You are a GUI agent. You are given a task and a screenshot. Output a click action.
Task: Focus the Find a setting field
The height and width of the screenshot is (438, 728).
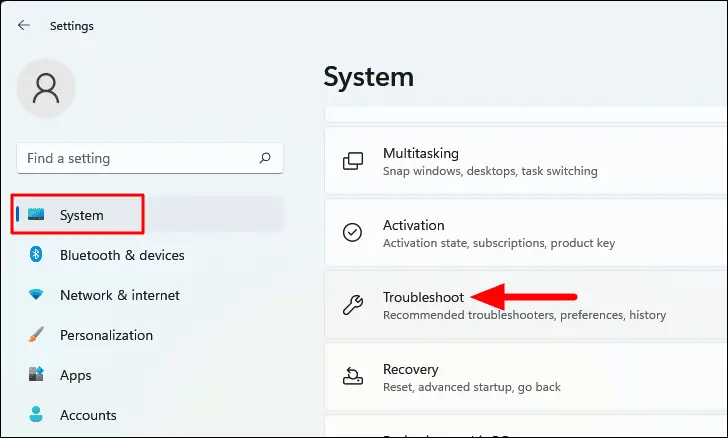150,158
